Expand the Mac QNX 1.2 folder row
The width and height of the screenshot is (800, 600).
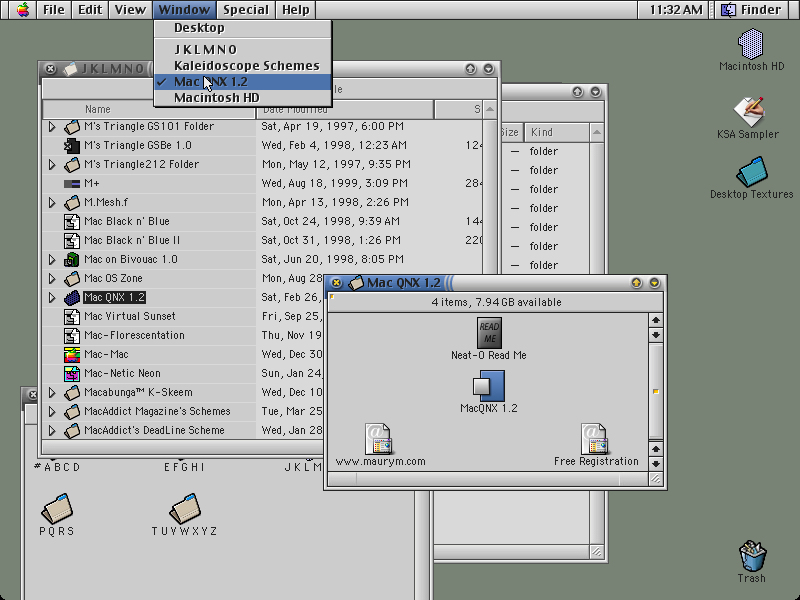tap(52, 297)
